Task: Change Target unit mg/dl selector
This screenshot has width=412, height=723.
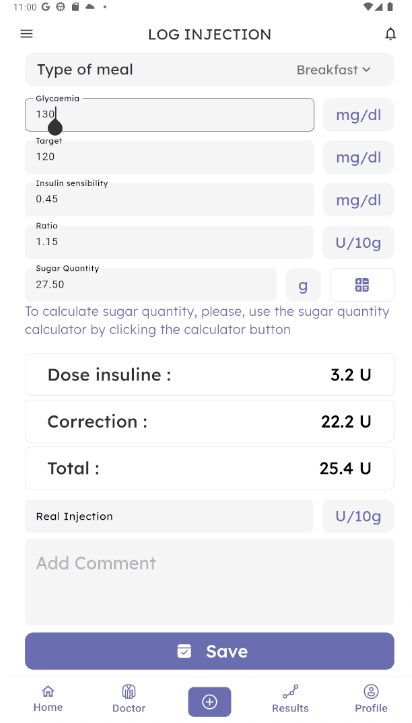Action: (359, 157)
